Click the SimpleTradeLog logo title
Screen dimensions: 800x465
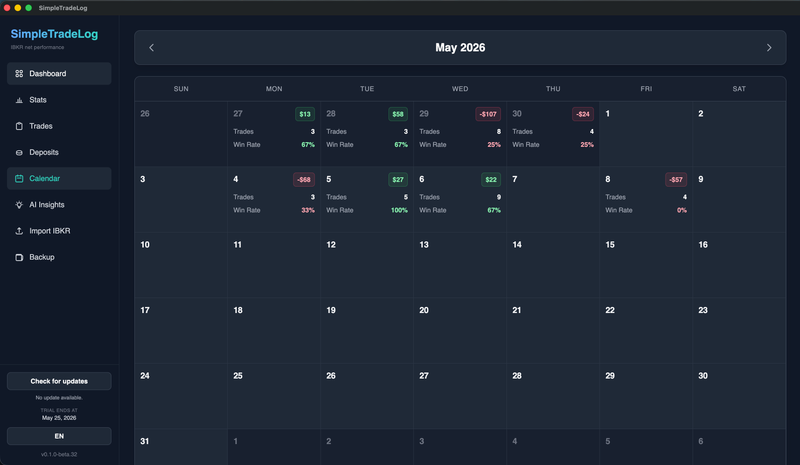54,34
